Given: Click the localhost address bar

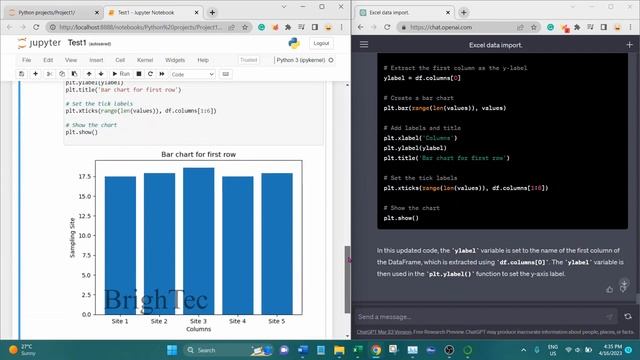Looking at the screenshot, I should click(x=141, y=27).
